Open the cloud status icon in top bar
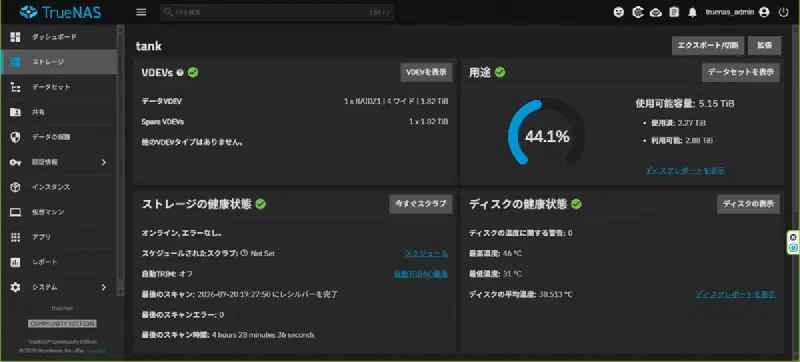 [656, 12]
